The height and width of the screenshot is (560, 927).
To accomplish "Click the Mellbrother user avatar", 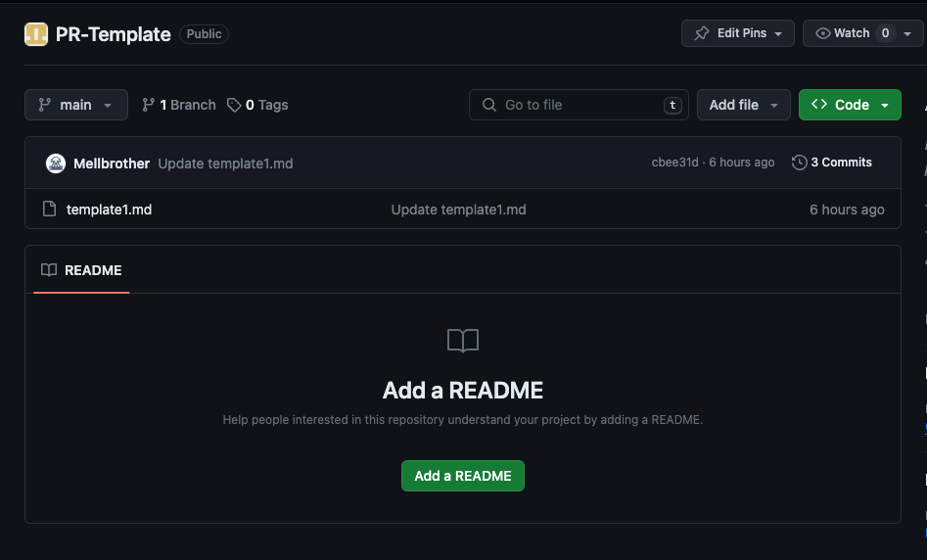I will [x=56, y=163].
